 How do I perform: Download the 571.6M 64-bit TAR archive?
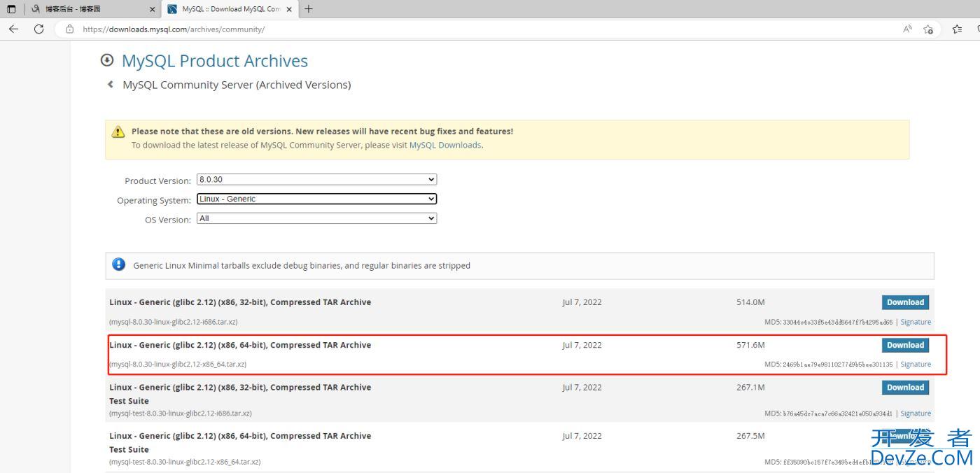(905, 345)
